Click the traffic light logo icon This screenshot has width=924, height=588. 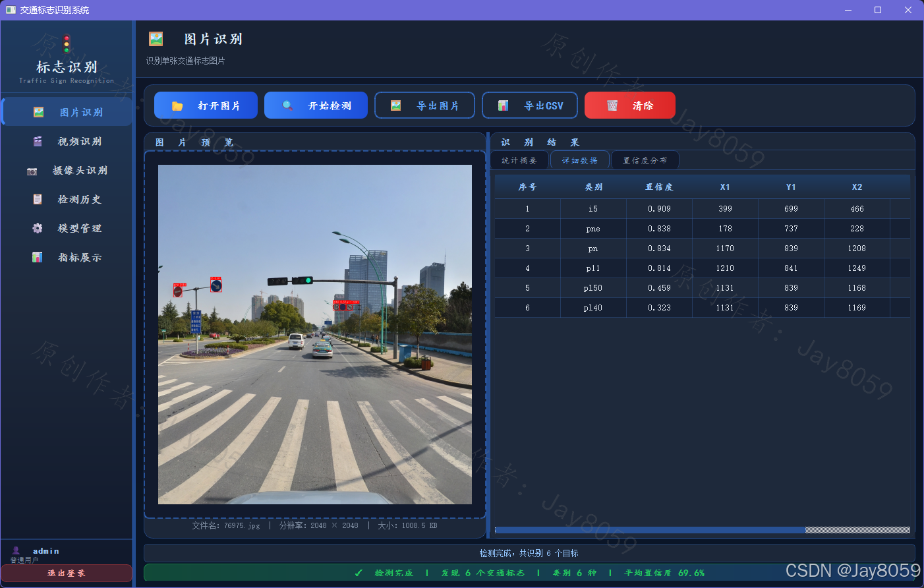[x=67, y=44]
